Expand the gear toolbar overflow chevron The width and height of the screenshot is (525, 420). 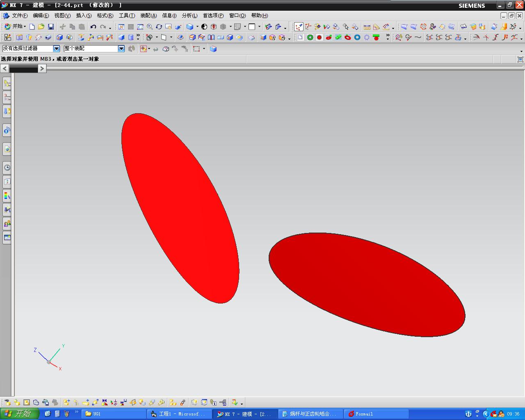(x=388, y=37)
